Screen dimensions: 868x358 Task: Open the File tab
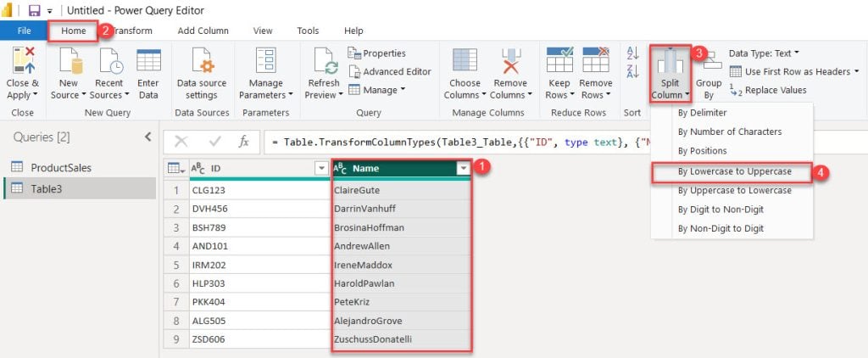coord(24,31)
